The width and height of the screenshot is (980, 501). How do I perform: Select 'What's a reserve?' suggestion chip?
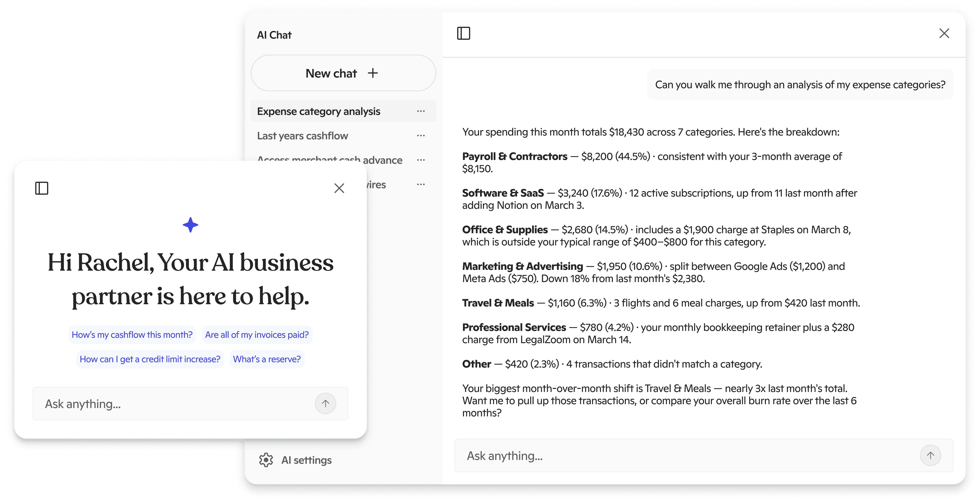click(267, 359)
